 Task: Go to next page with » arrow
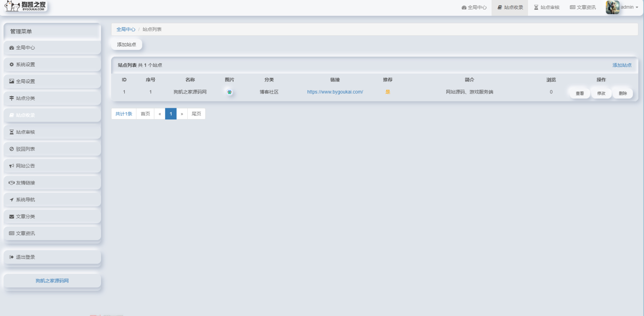pyautogui.click(x=182, y=114)
